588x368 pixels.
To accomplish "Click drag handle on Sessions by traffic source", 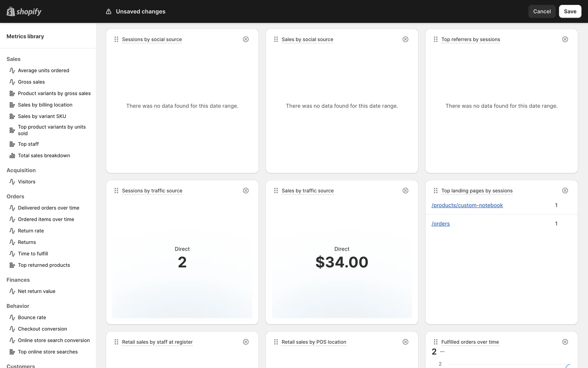I will coord(116,191).
